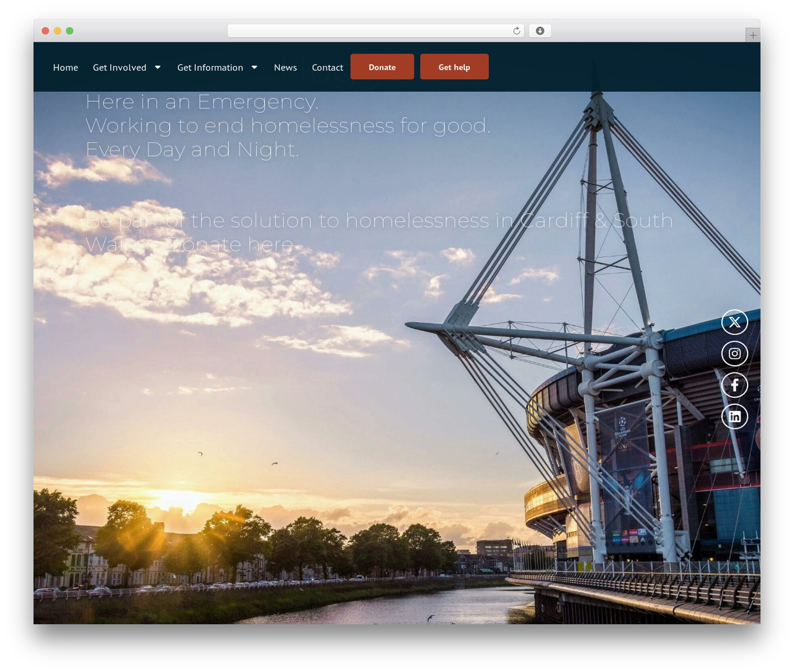Go to the Home menu item

tap(66, 68)
